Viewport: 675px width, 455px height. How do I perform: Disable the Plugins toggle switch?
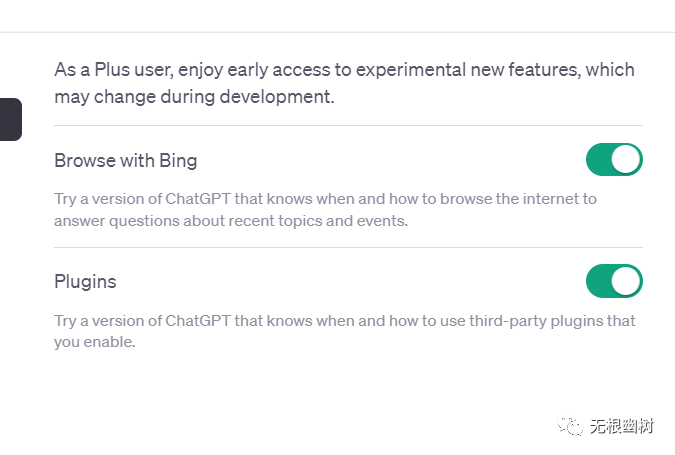point(614,281)
